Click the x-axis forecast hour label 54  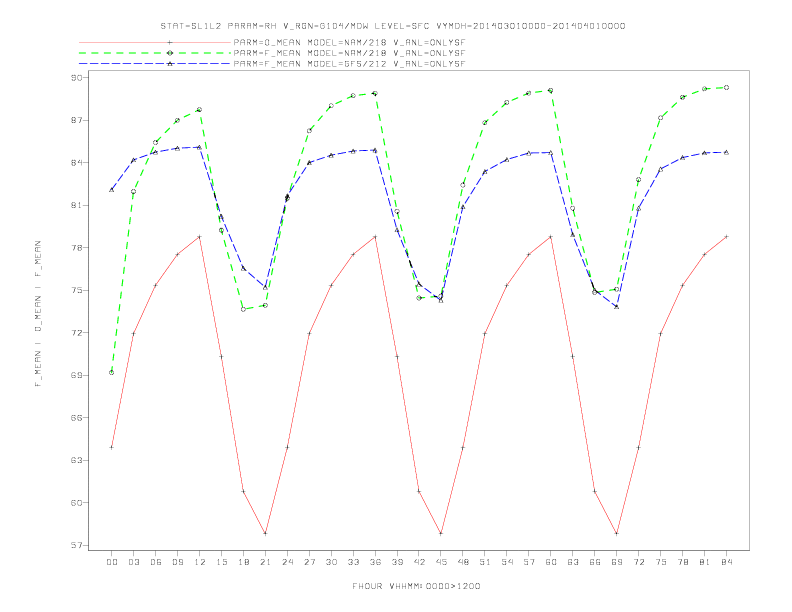(507, 562)
